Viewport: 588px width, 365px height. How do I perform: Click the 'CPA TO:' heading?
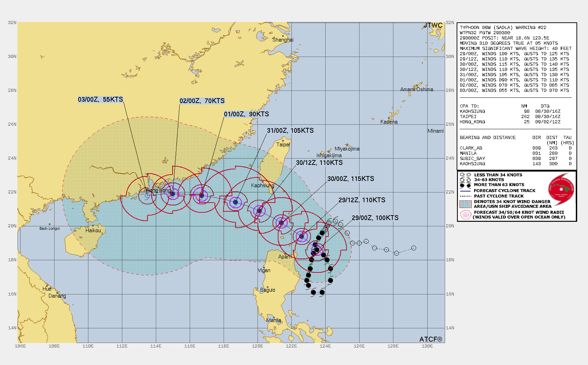click(x=469, y=106)
